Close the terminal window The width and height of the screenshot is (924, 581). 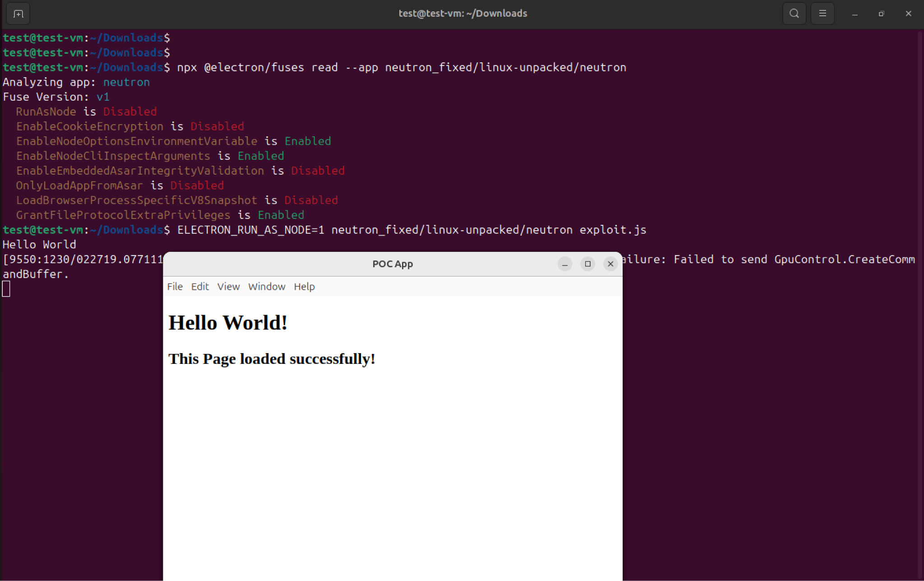pyautogui.click(x=908, y=14)
